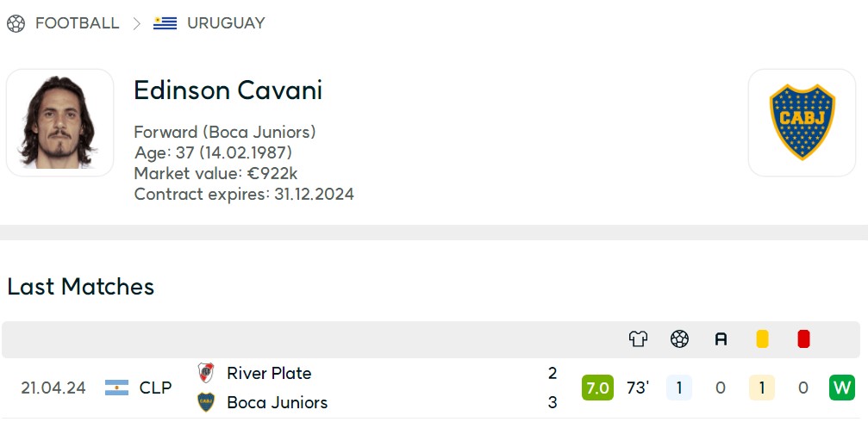Open Edinson Cavani's profile photo

click(x=59, y=122)
